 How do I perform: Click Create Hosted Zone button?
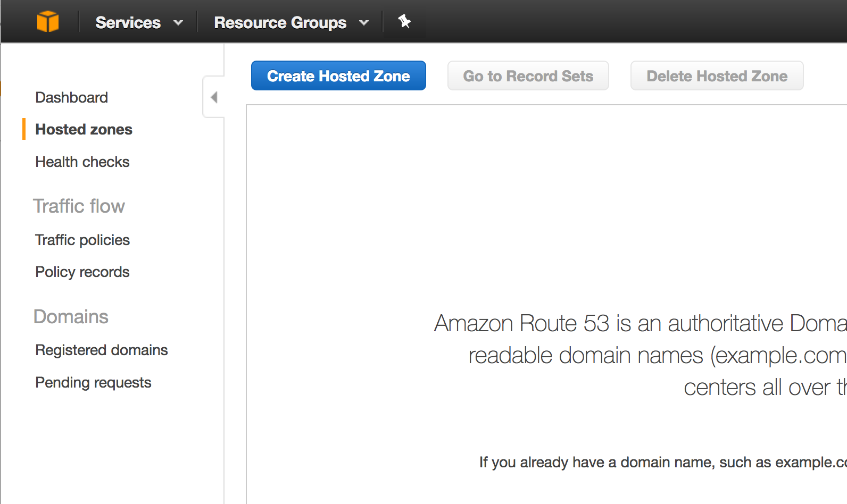click(338, 75)
